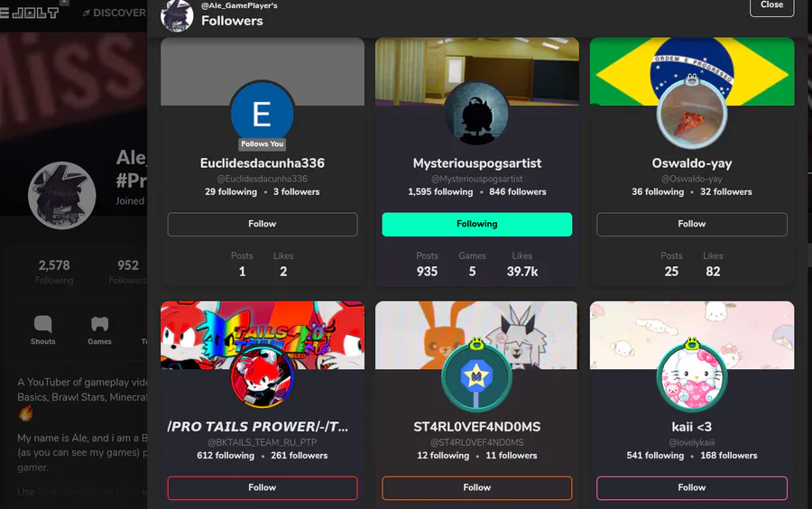Toggle Following button for Mysteriouspogsartist
This screenshot has width=812, height=509.
pyautogui.click(x=477, y=224)
